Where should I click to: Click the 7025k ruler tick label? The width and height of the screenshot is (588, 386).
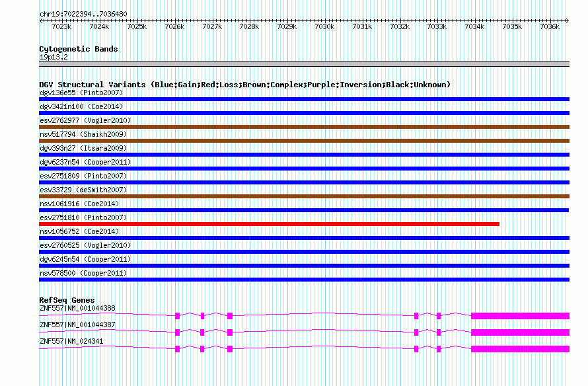pos(137,26)
